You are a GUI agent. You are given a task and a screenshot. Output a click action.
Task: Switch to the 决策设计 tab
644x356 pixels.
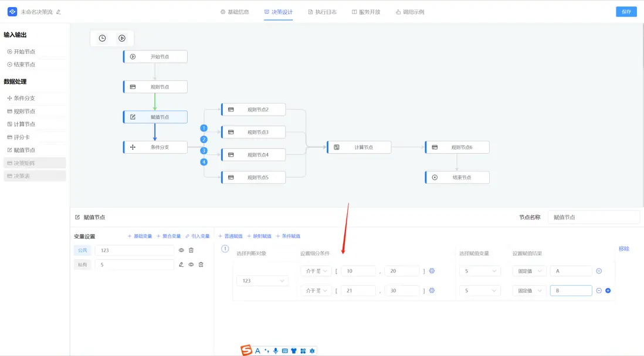[x=279, y=12]
